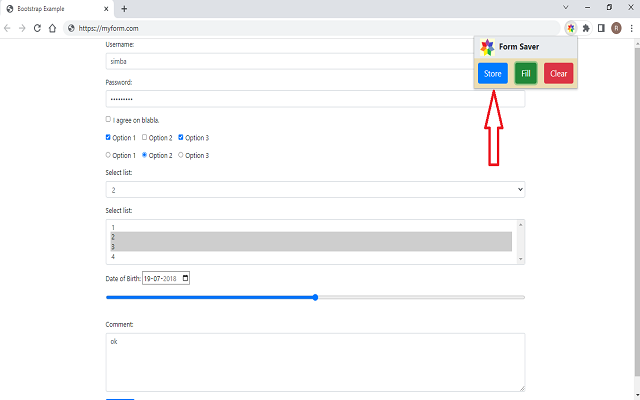Open the Date of Birth calendar picker
This screenshot has width=640, height=400.
185,278
